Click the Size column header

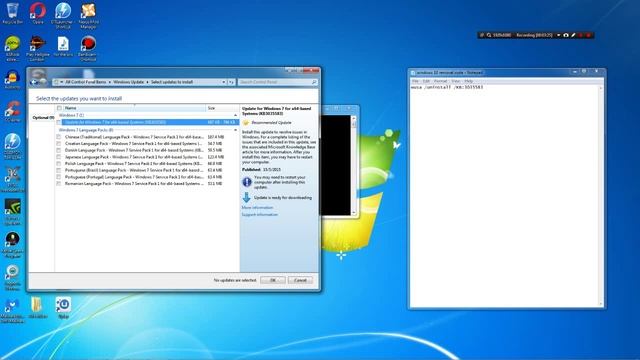click(222, 108)
